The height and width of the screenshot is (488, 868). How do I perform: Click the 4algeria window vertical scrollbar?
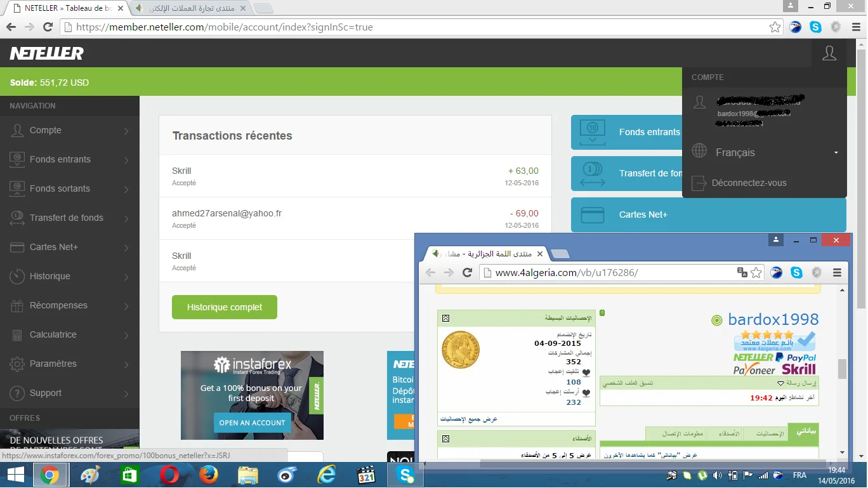click(842, 368)
